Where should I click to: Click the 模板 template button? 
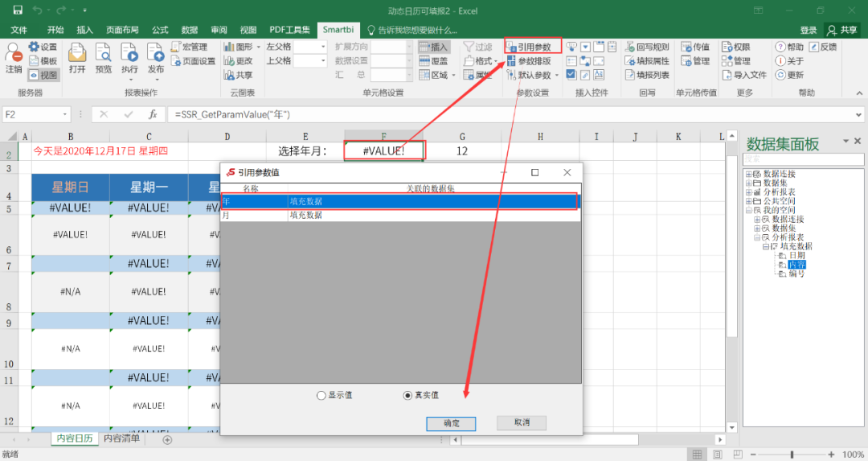pyautogui.click(x=43, y=61)
